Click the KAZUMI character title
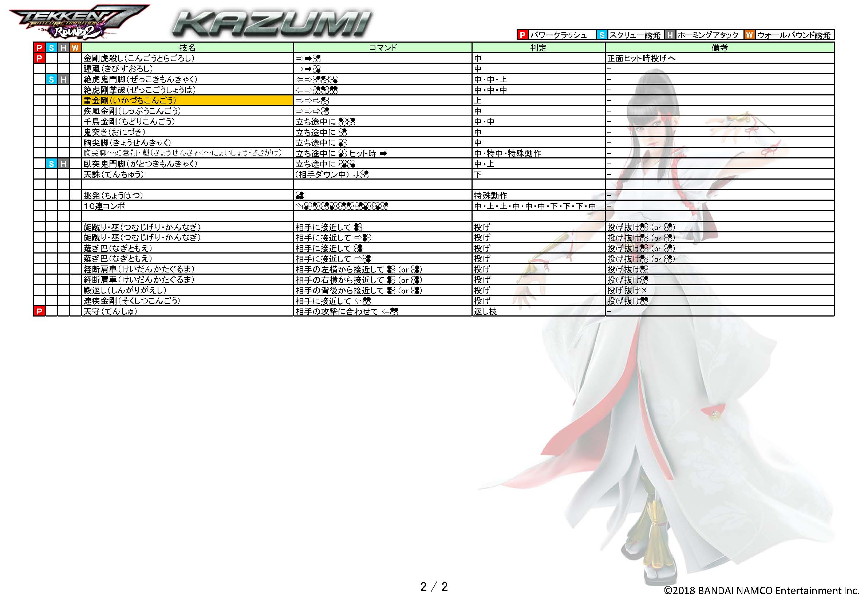 point(272,23)
